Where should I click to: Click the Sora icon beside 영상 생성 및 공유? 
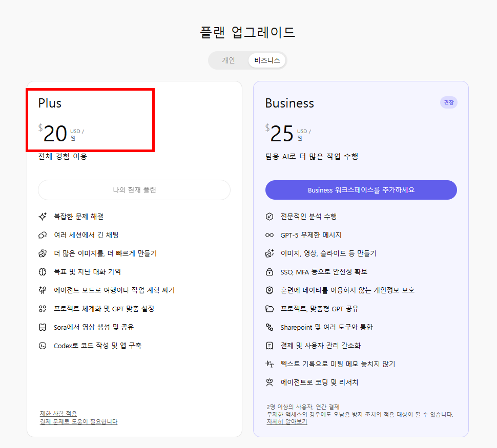coord(43,327)
